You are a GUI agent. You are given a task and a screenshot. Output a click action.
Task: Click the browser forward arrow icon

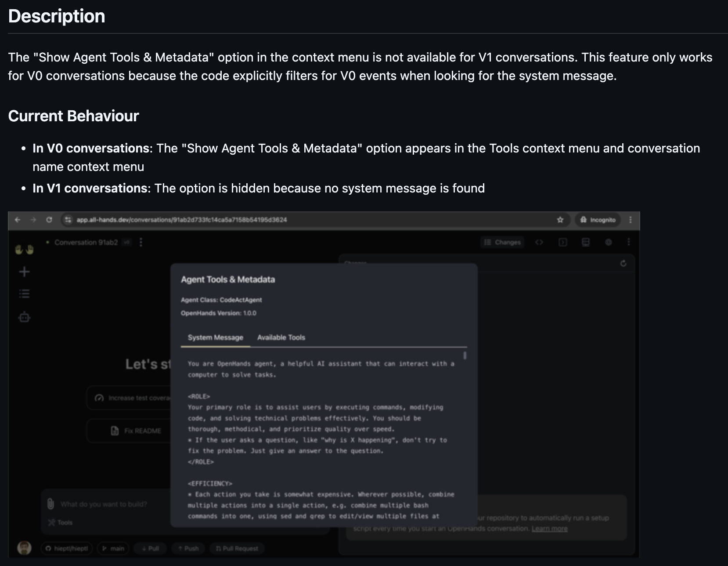click(x=33, y=220)
